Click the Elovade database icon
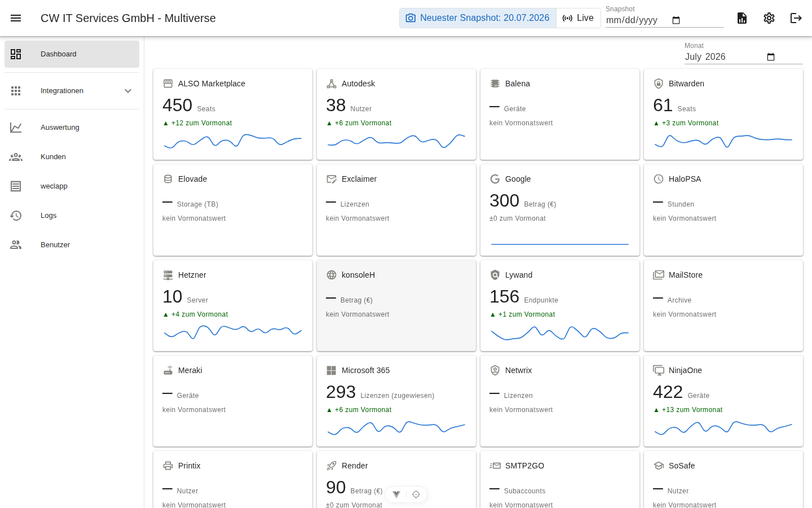The height and width of the screenshot is (508, 812). (x=168, y=179)
